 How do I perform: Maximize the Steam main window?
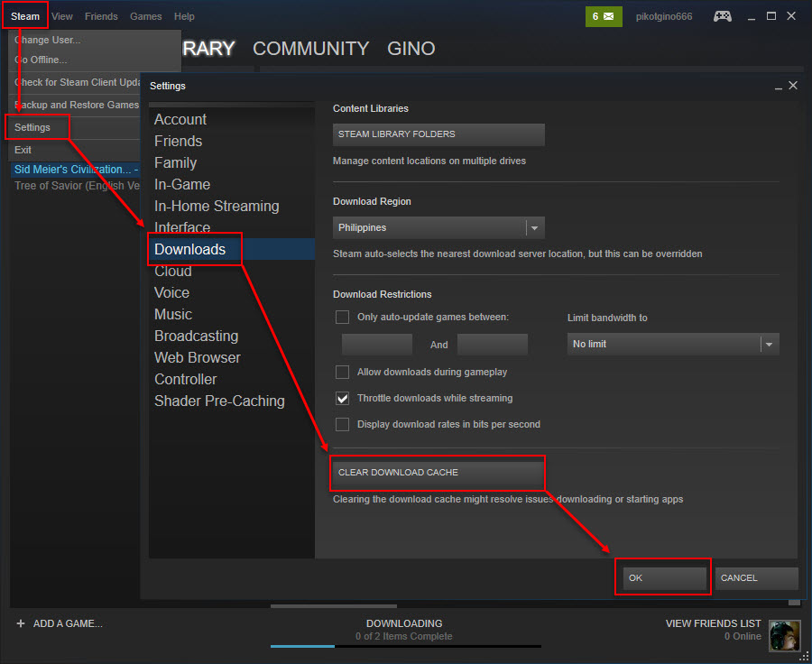coord(771,16)
